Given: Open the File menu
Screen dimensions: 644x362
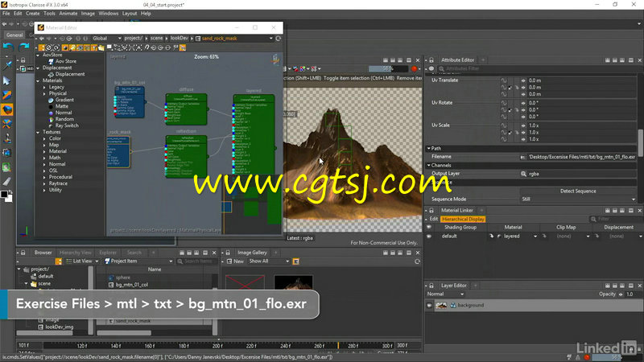Looking at the screenshot, I should [6, 14].
